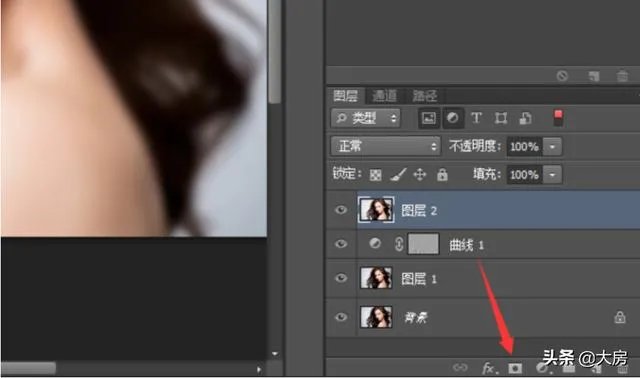Screen dimensions: 640x378
Task: Click the new item icon in upper panel
Action: coord(593,76)
